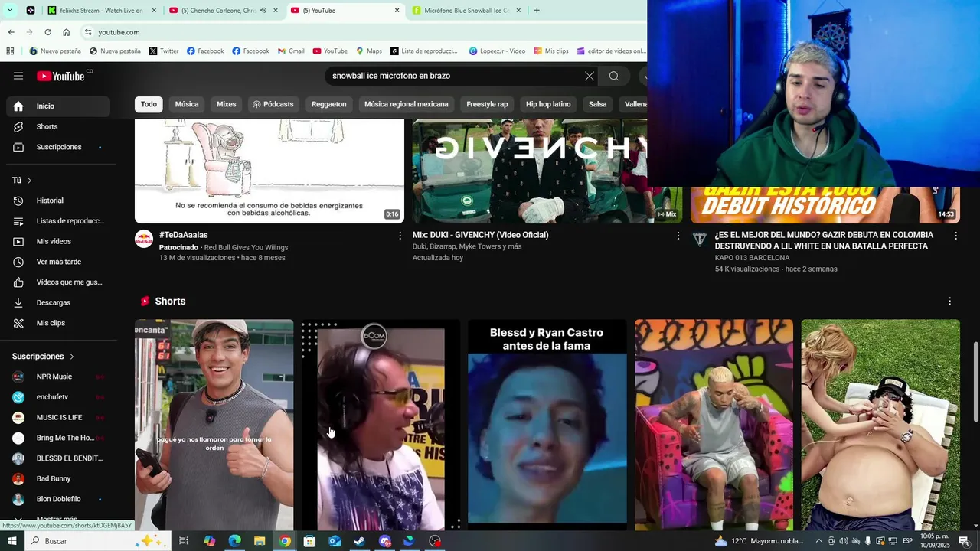Image resolution: width=980 pixels, height=551 pixels.
Task: Show hidden system tray icons
Action: (x=819, y=541)
